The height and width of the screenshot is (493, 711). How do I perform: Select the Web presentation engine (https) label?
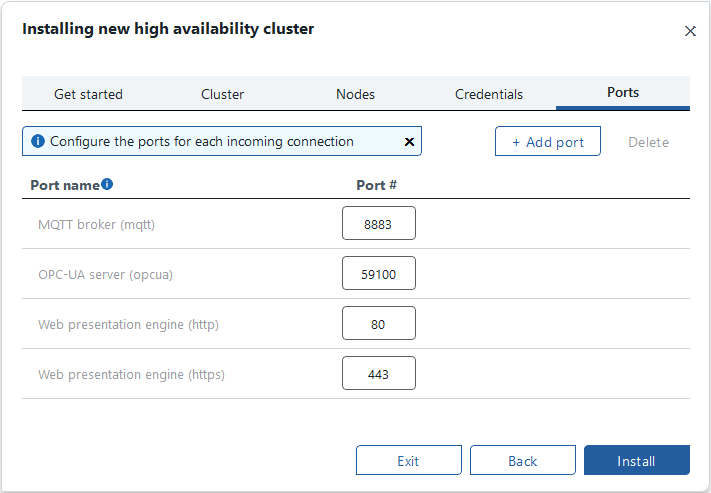click(131, 374)
